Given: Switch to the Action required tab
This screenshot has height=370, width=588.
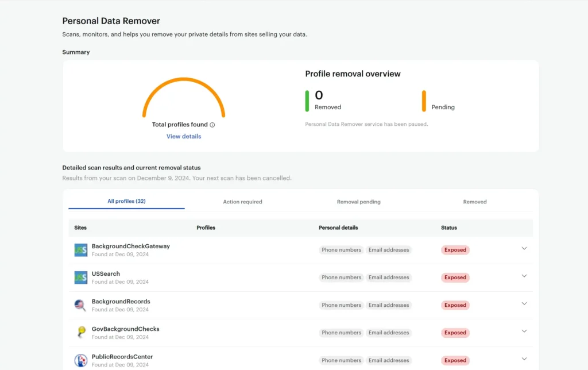Looking at the screenshot, I should point(242,202).
